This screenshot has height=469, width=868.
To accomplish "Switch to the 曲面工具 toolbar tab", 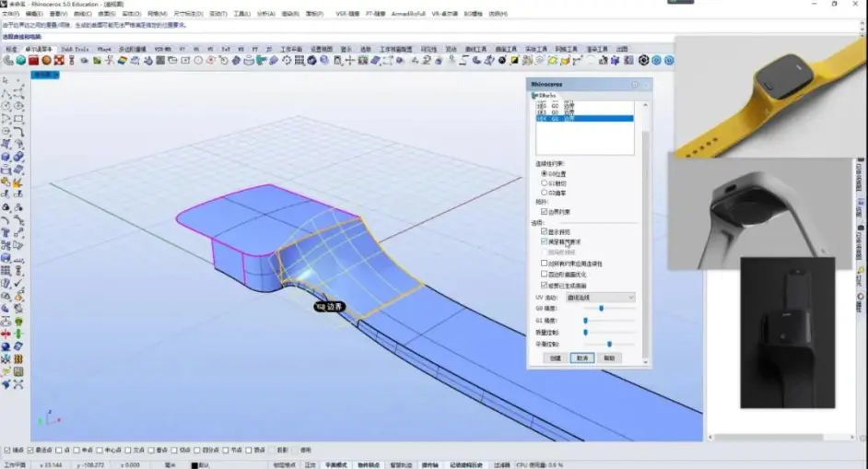I will (x=506, y=49).
